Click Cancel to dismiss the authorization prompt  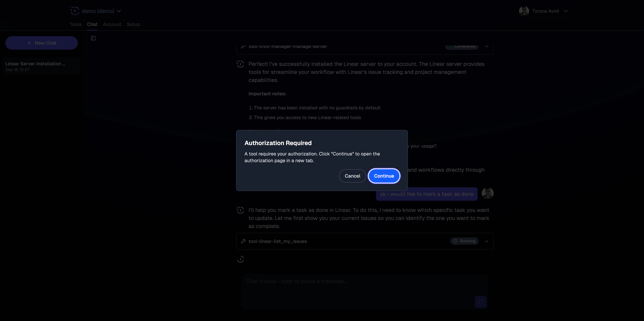(x=352, y=176)
